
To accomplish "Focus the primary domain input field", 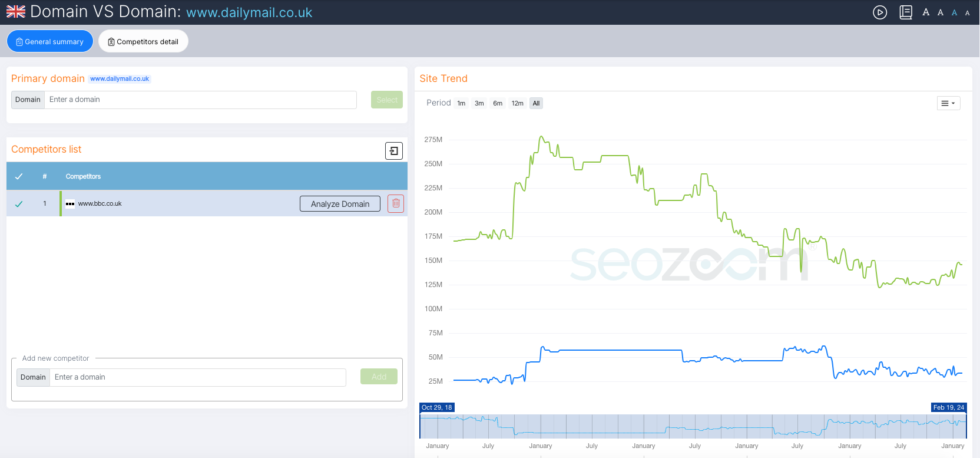I will (x=200, y=100).
